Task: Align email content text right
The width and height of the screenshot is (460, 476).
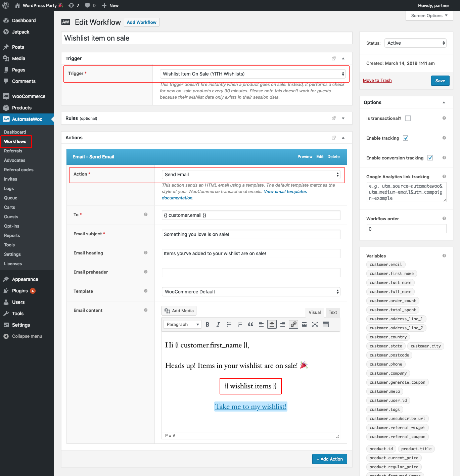Action: [283, 324]
